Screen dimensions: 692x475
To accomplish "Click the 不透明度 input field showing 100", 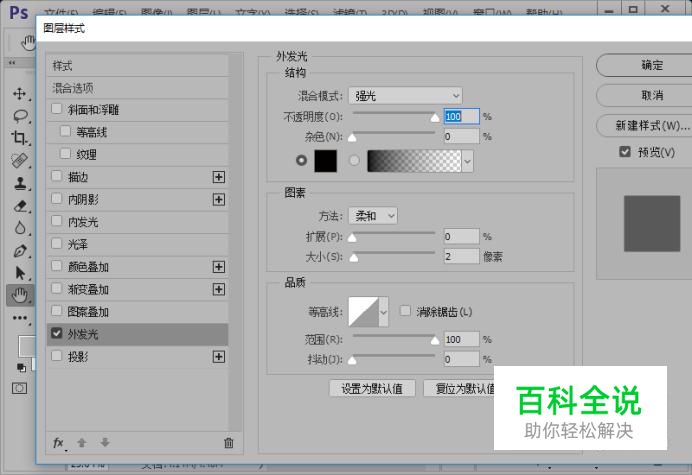I will pos(461,117).
